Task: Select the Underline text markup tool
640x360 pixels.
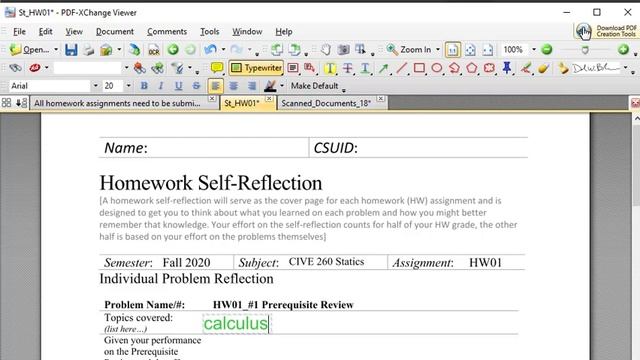Action: (x=365, y=68)
